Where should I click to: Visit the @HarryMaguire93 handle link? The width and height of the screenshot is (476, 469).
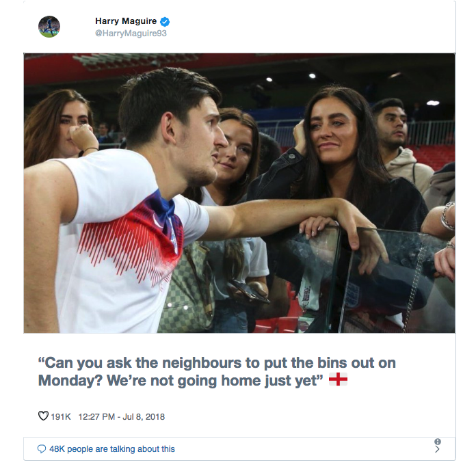(x=131, y=33)
